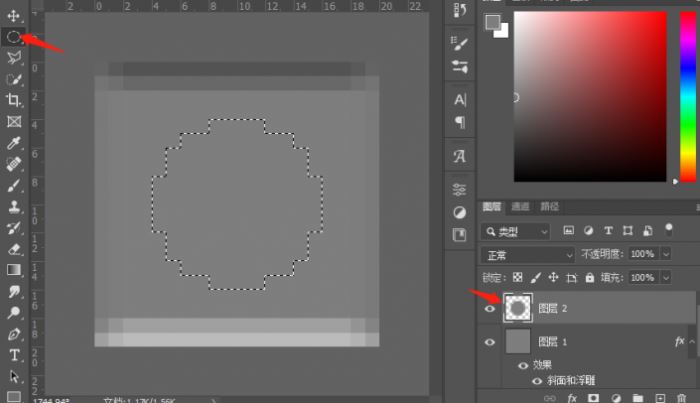Filter layers by smart object type

pos(648,230)
